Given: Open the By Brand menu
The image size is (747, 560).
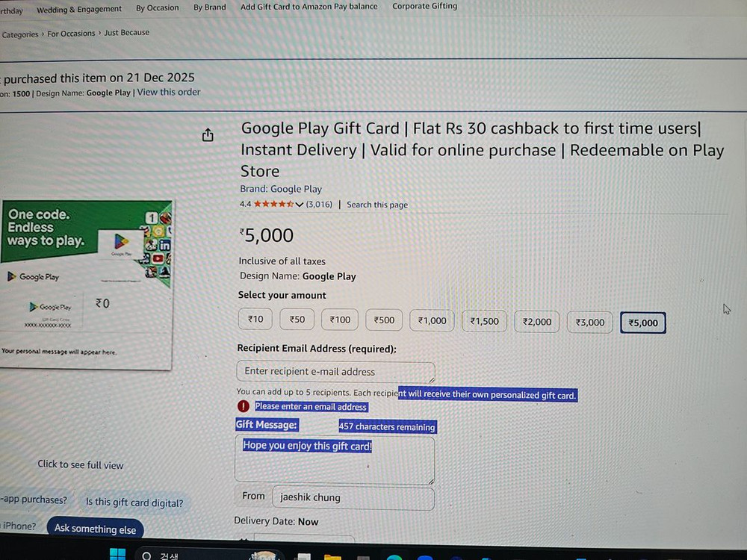Looking at the screenshot, I should click(210, 7).
